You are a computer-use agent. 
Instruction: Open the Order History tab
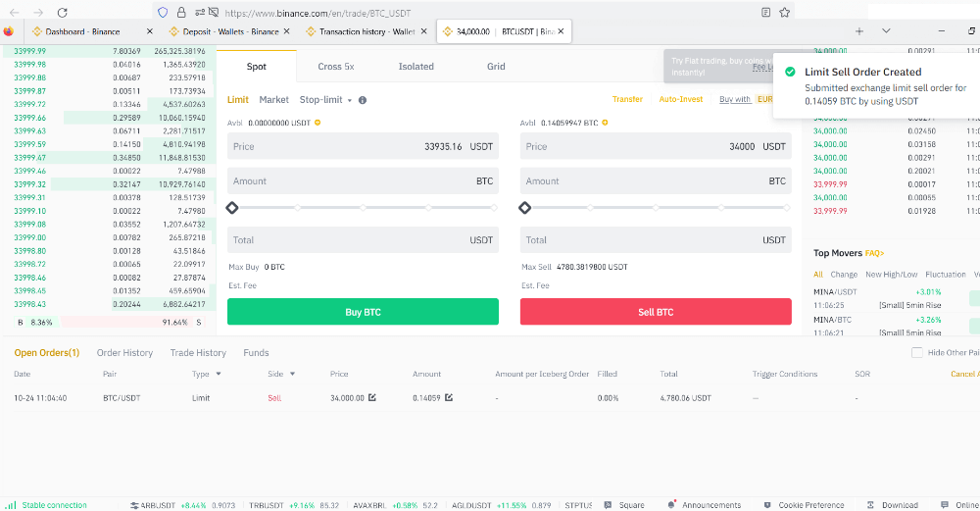125,353
